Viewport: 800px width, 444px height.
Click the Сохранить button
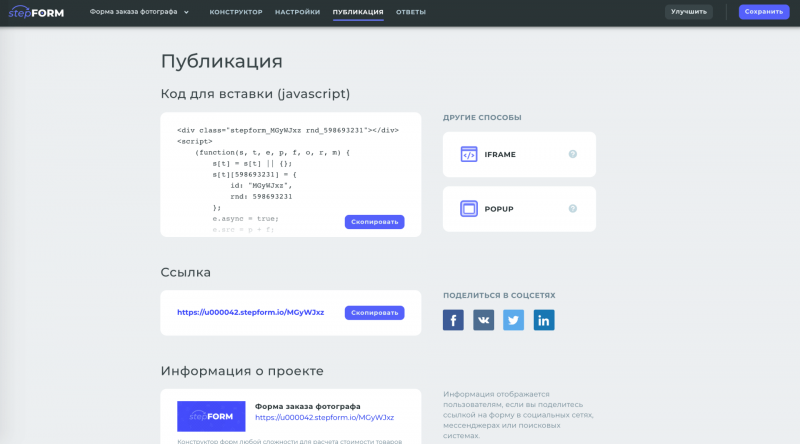763,12
